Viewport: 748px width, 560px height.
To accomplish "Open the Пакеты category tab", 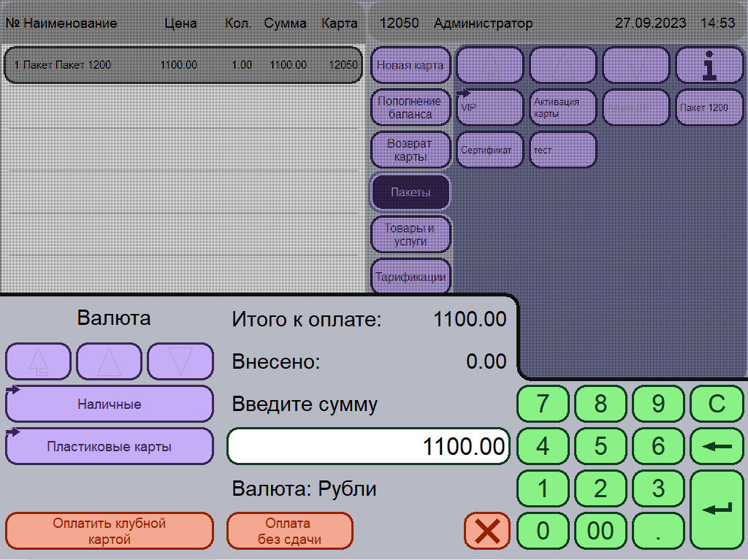I will (x=411, y=192).
